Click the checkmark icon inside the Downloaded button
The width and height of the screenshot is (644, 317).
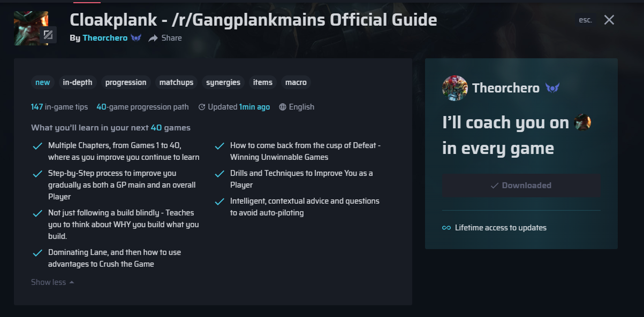pyautogui.click(x=496, y=185)
